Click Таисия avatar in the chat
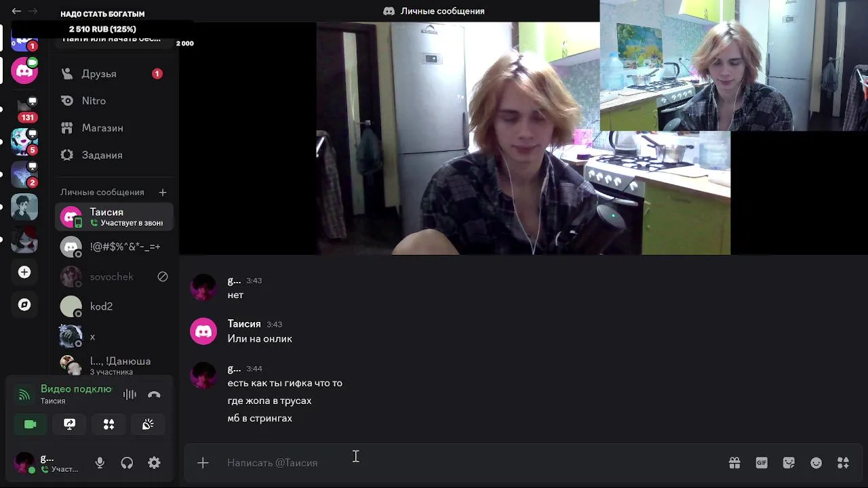The height and width of the screenshot is (488, 868). pos(203,331)
